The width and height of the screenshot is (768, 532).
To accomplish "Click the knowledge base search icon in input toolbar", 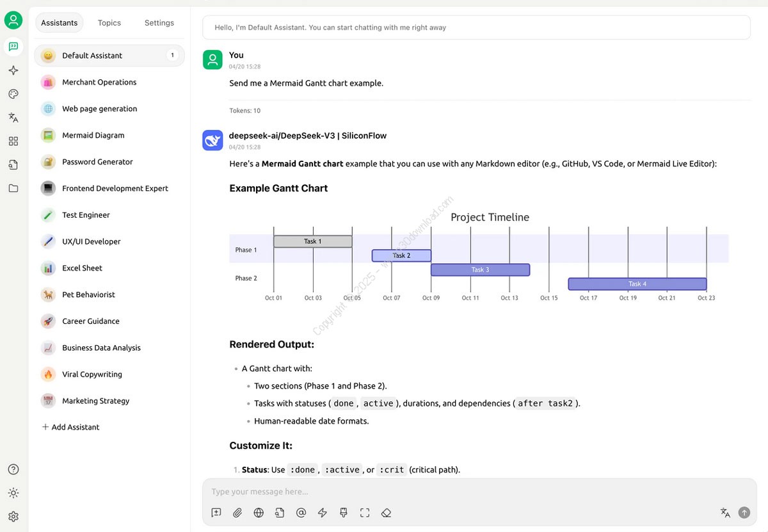I will [280, 513].
